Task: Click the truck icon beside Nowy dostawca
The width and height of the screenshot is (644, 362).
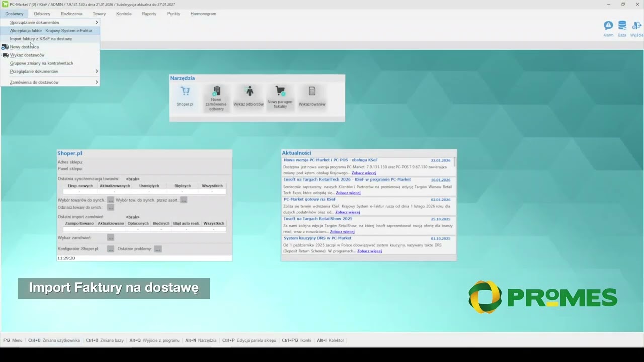Action: tap(5, 47)
